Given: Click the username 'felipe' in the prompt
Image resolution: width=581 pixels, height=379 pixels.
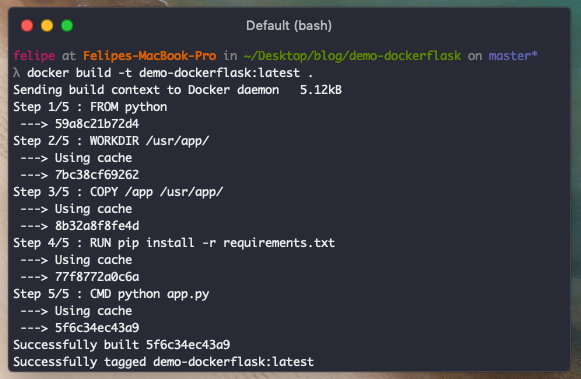Looking at the screenshot, I should coord(34,56).
